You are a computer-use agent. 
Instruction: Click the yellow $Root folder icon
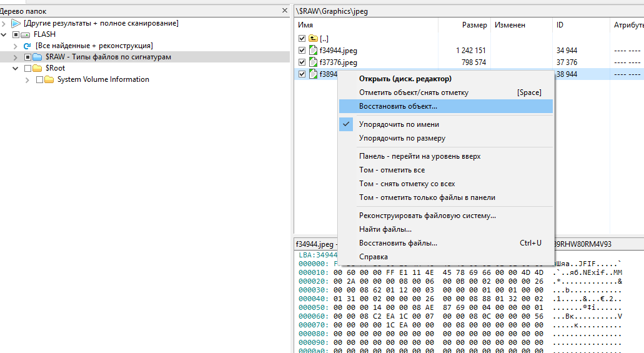(x=37, y=68)
